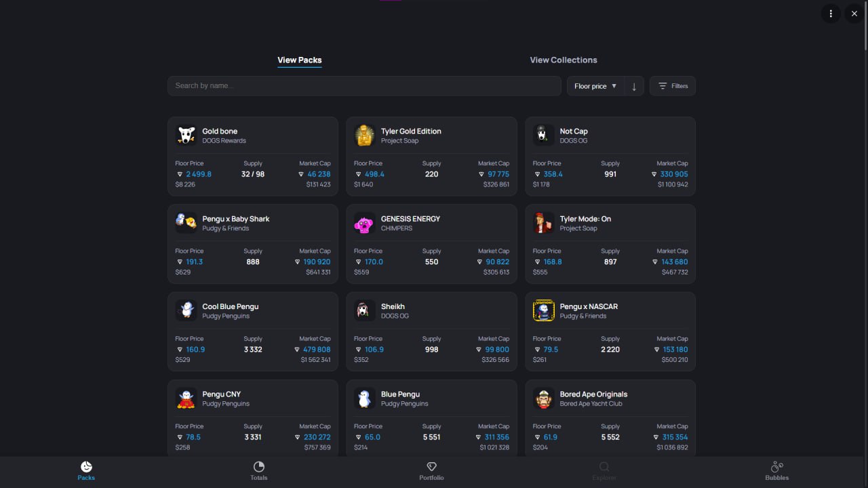The image size is (868, 488).
Task: Switch to the View Packs tab
Action: click(x=299, y=60)
